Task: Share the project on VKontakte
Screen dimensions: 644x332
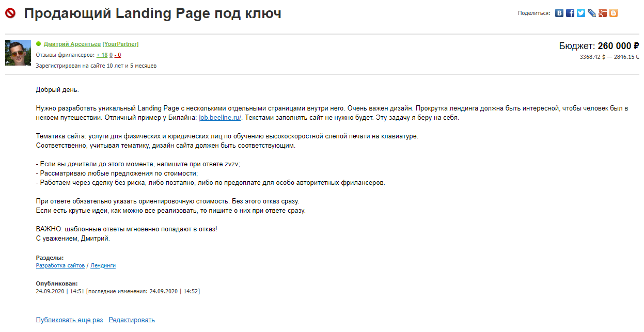Action: [559, 13]
